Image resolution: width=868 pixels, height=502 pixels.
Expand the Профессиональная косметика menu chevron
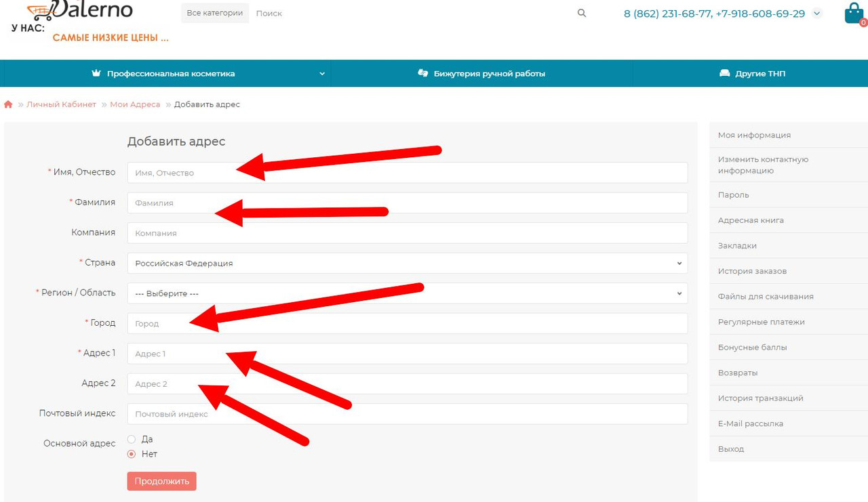click(322, 74)
